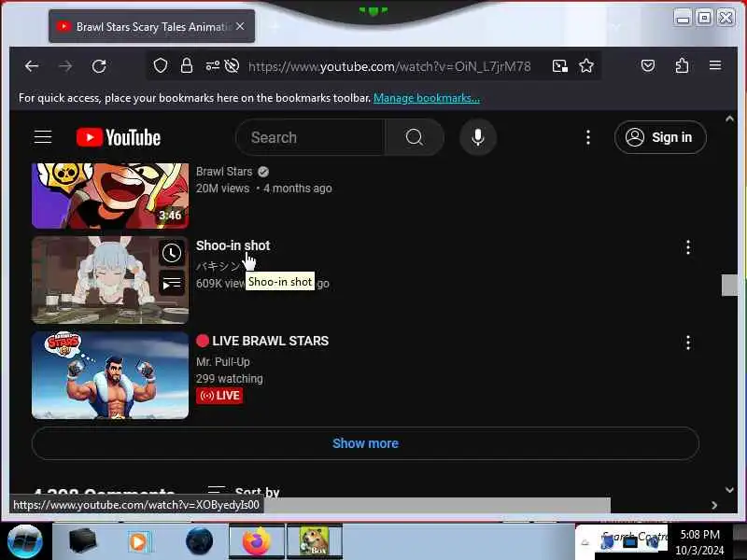Click the Shoo-in shot video title

233,245
